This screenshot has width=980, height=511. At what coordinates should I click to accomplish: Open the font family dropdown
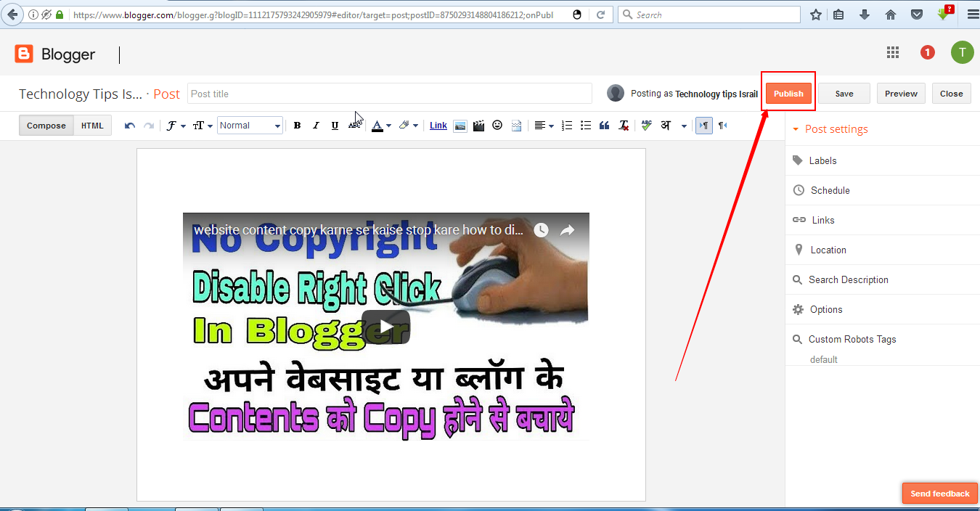[176, 126]
